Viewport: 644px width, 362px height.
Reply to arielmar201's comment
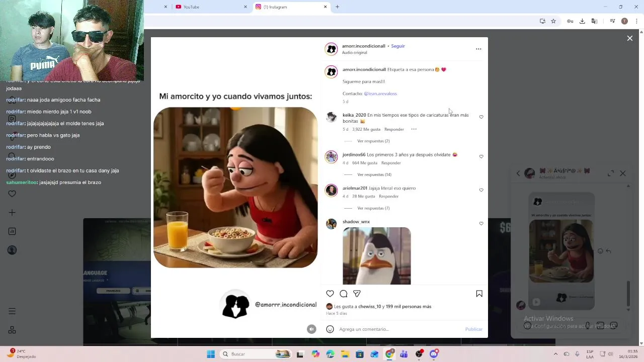coord(388,197)
